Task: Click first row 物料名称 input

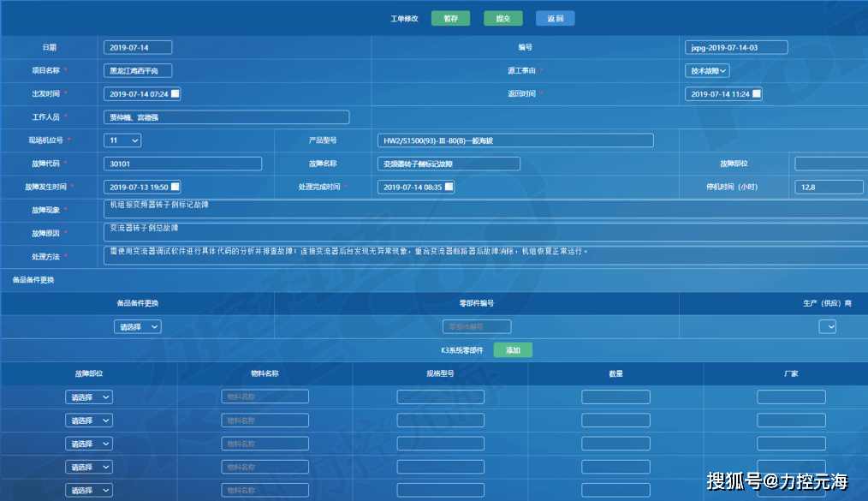Action: (265, 397)
